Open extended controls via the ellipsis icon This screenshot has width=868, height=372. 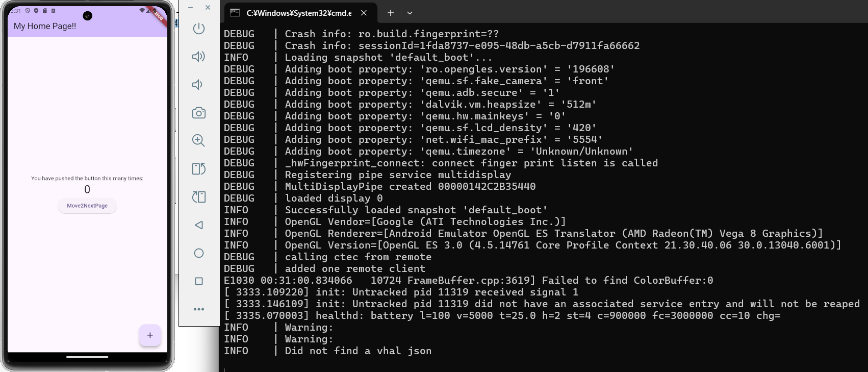pos(199,308)
